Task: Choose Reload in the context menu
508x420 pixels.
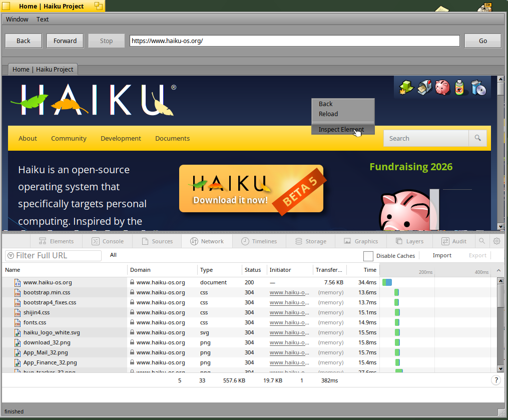Action: [x=343, y=114]
